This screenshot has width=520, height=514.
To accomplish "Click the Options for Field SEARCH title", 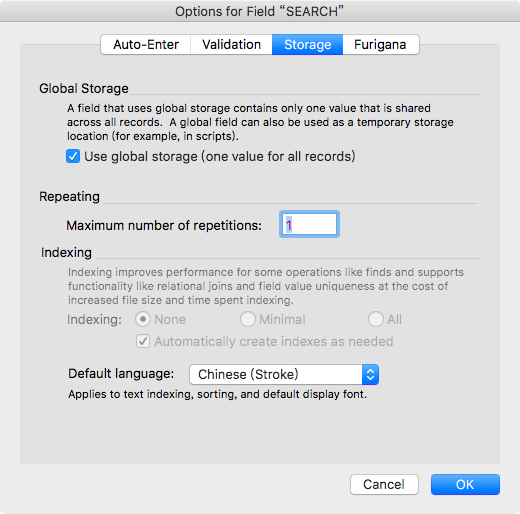I will click(259, 12).
